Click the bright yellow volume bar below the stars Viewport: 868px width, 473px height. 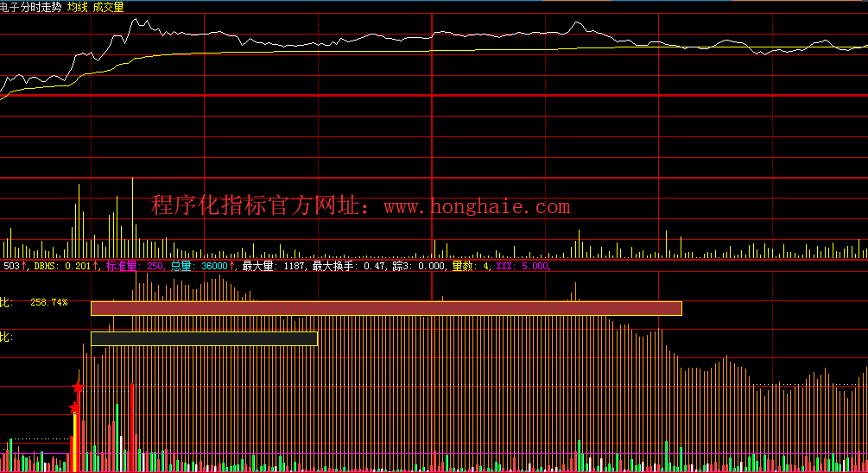(x=75, y=442)
